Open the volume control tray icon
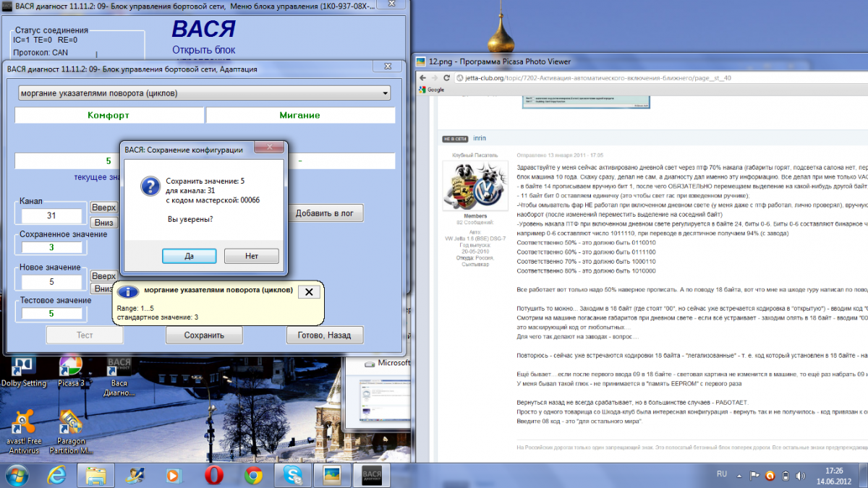This screenshot has width=868, height=488. point(799,476)
